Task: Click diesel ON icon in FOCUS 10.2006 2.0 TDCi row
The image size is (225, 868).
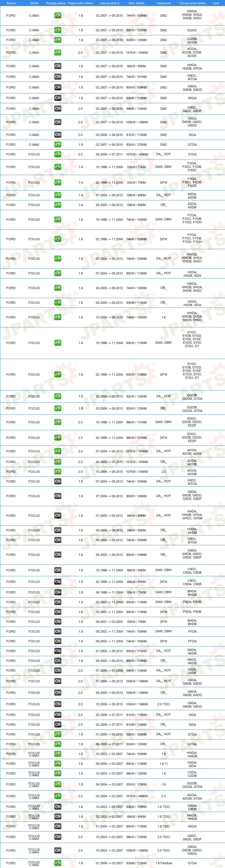Action: [x=58, y=704]
